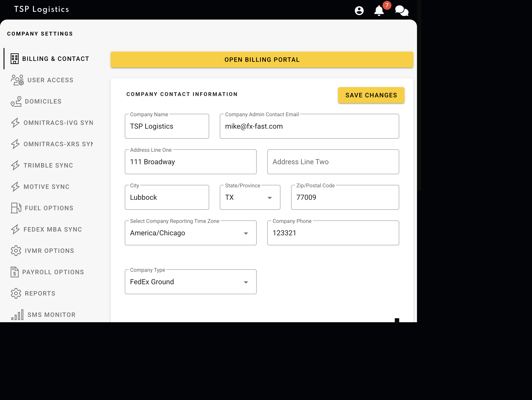Screen dimensions: 532x400
Task: Click the Omnitracs-IVG sync lightning icon
Action: pos(15,123)
